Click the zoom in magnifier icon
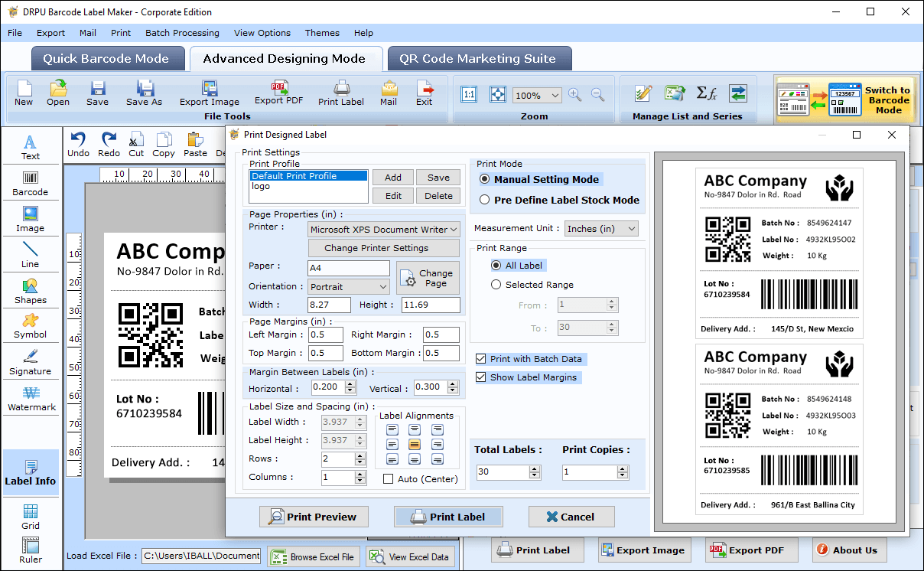The image size is (924, 571). (x=574, y=95)
